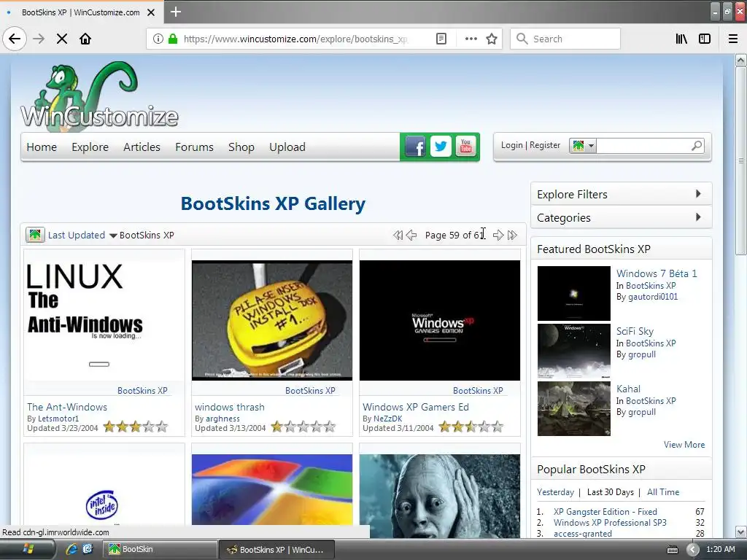View More featured BootSkins
The width and height of the screenshot is (747, 560).
[x=684, y=444]
